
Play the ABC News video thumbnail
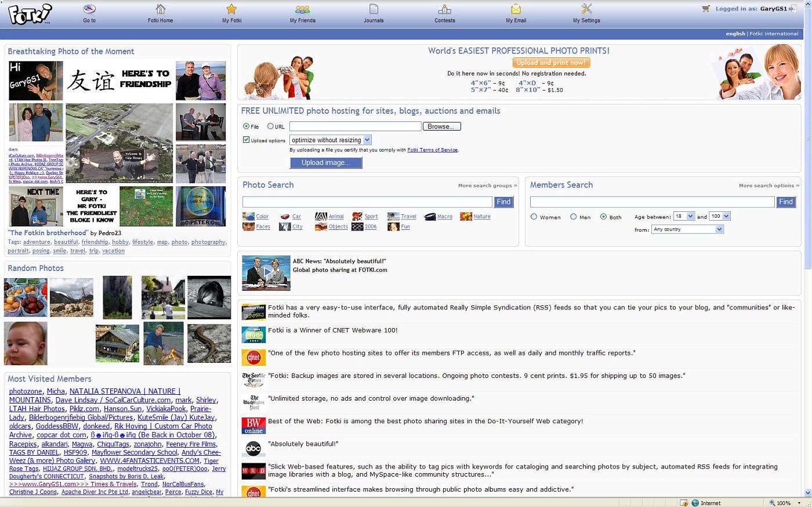pyautogui.click(x=266, y=273)
